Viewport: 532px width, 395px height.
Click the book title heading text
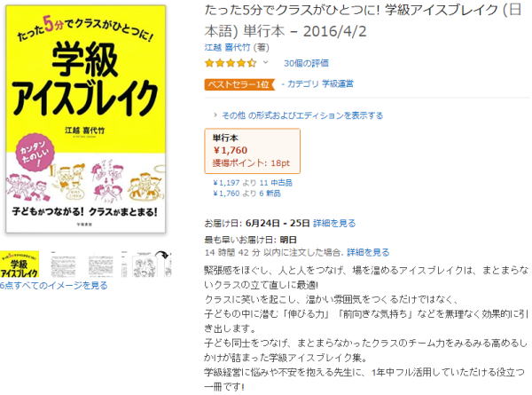point(363,20)
